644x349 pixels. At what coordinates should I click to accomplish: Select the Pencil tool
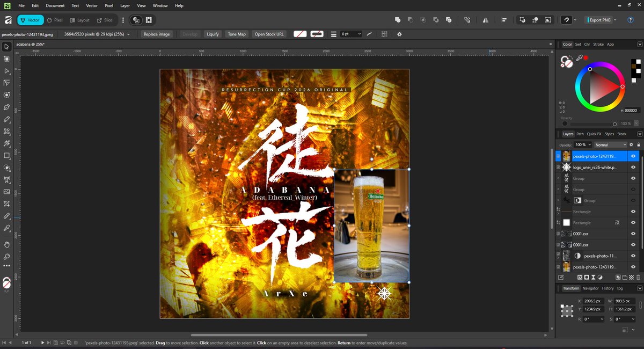[x=7, y=119]
